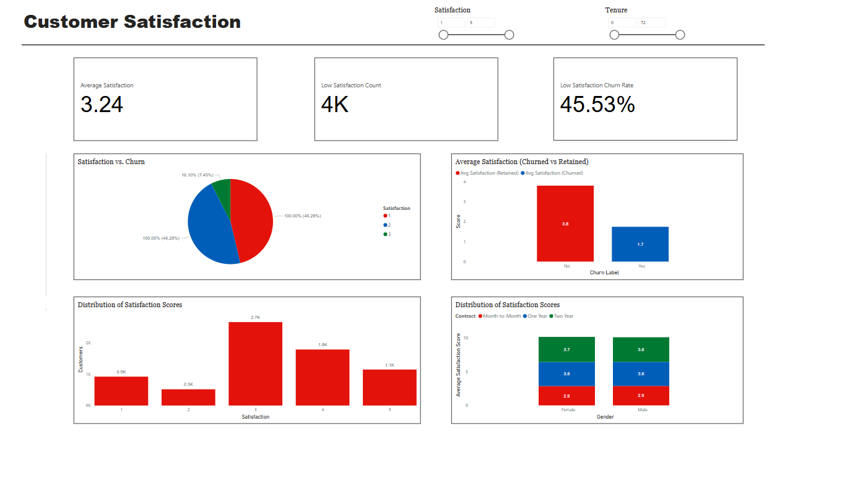The image size is (868, 501).
Task: Click the Satisfaction slicer maximum value box
Action: point(481,22)
